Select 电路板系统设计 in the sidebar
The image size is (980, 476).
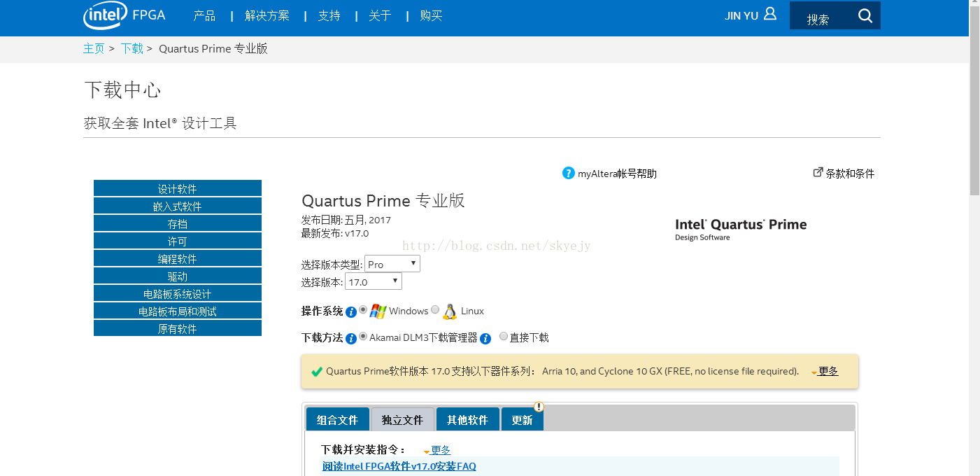pyautogui.click(x=178, y=293)
